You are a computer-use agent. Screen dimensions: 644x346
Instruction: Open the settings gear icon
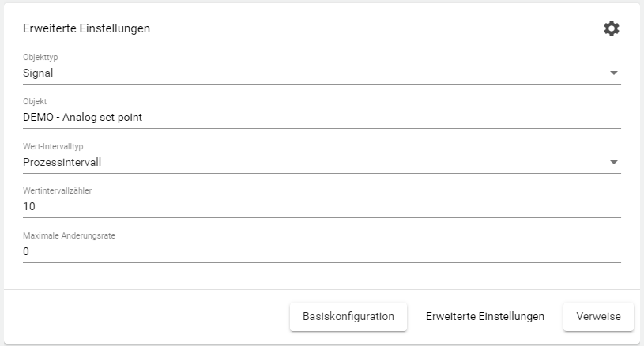[612, 28]
